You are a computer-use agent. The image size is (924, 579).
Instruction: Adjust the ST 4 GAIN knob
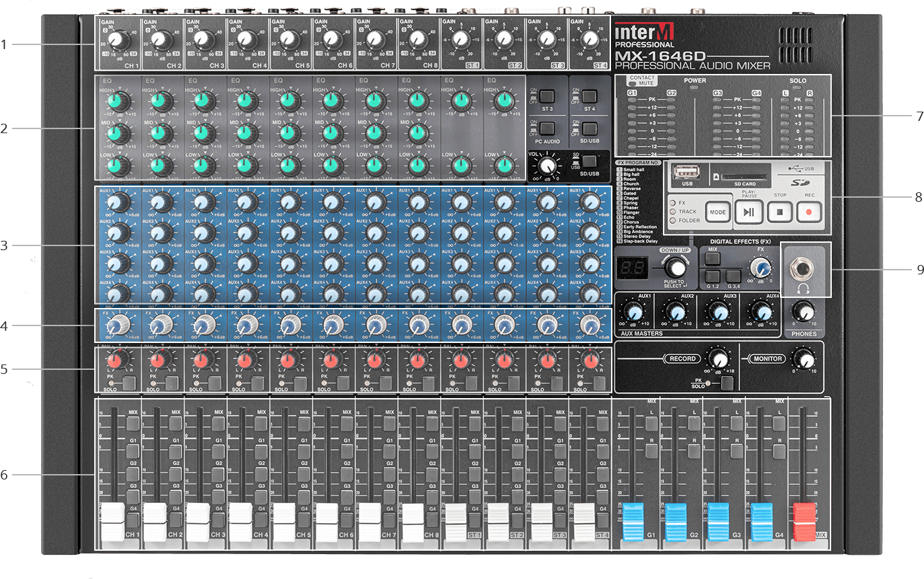tap(590, 40)
